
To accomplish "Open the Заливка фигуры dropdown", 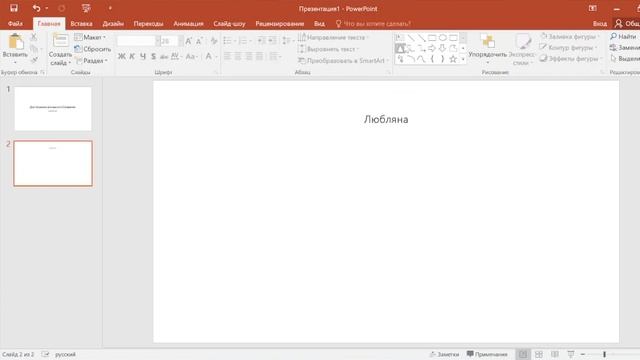I will 569,37.
